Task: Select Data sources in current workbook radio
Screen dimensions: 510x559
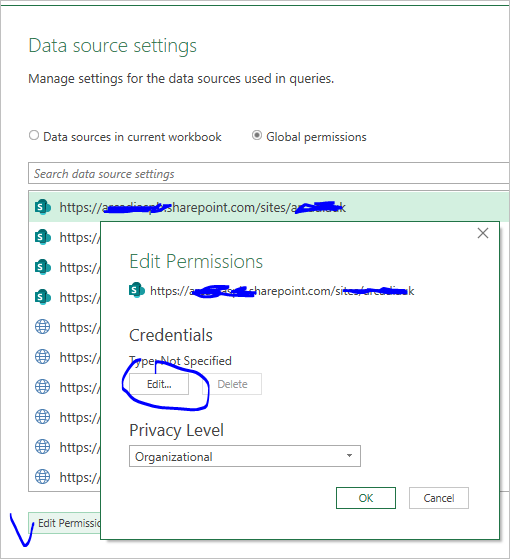Action: click(x=34, y=135)
